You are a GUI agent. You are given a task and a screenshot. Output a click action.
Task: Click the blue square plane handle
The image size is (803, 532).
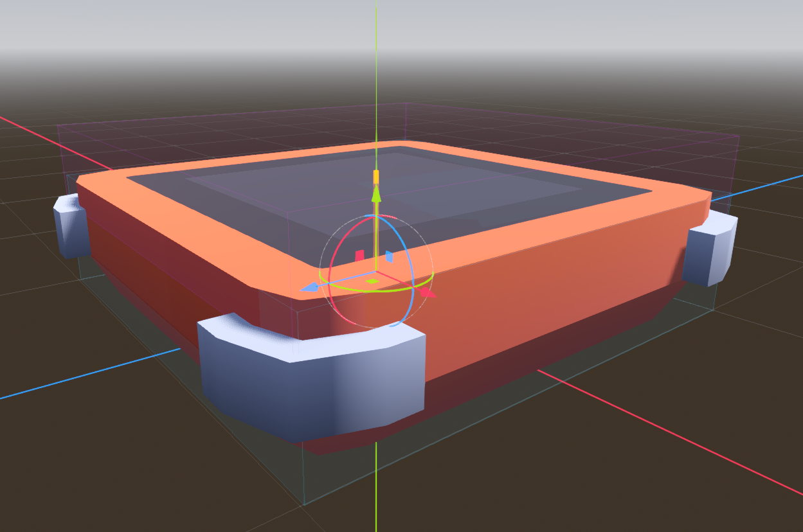389,257
